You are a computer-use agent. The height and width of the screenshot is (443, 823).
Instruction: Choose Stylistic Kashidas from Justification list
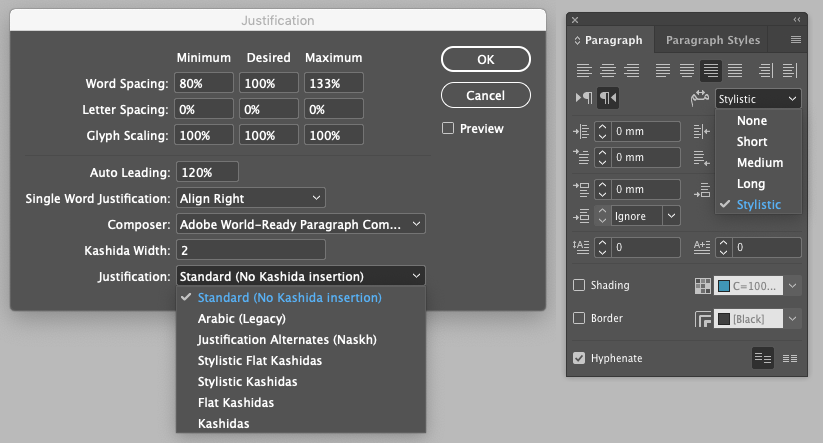tap(247, 381)
